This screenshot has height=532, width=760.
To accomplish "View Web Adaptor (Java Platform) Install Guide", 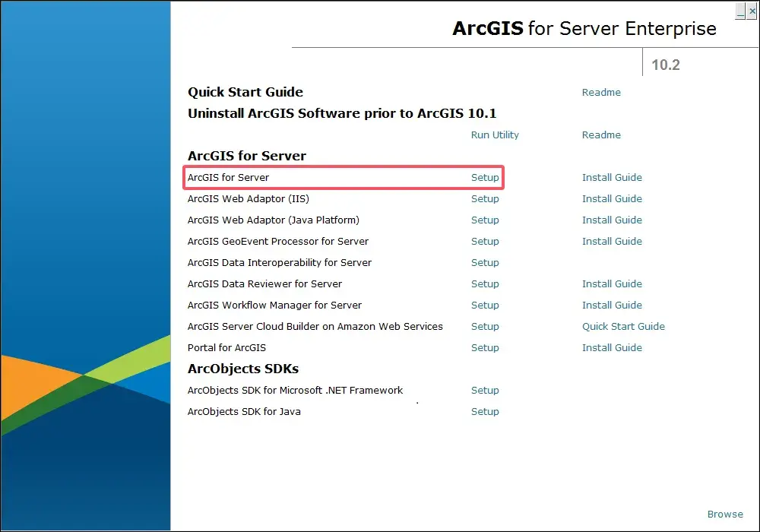I will (612, 220).
